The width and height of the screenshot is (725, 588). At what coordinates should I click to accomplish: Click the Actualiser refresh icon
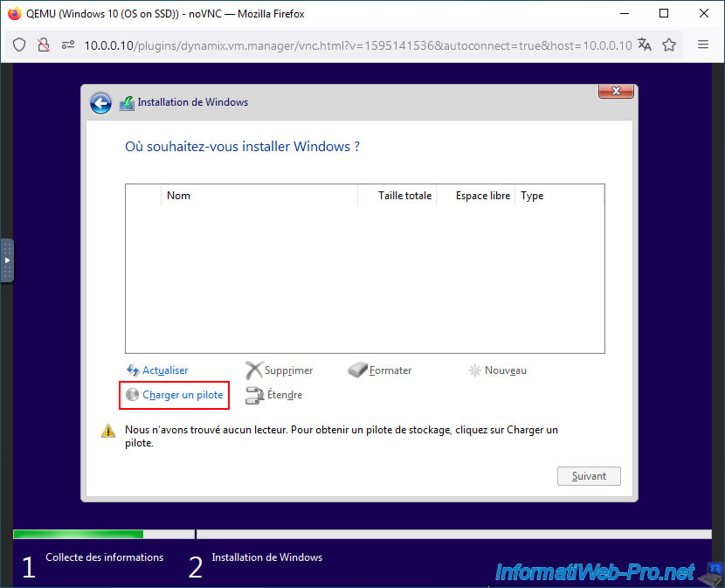[x=133, y=370]
